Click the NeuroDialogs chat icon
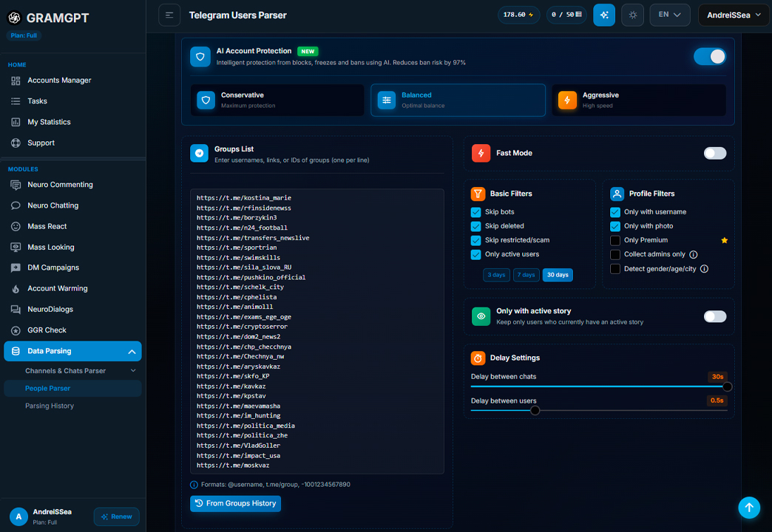 pos(16,309)
